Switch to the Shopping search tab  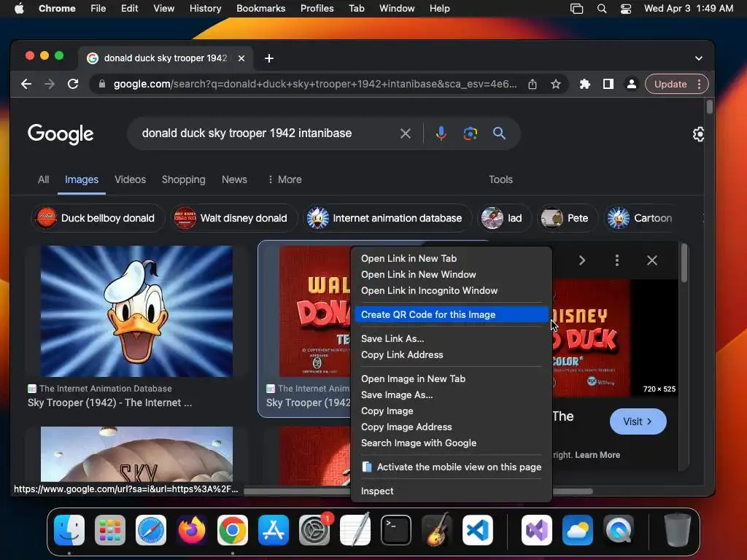pyautogui.click(x=183, y=179)
